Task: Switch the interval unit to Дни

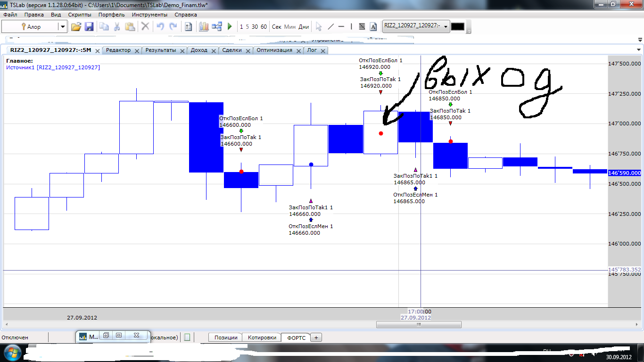Action: (304, 27)
